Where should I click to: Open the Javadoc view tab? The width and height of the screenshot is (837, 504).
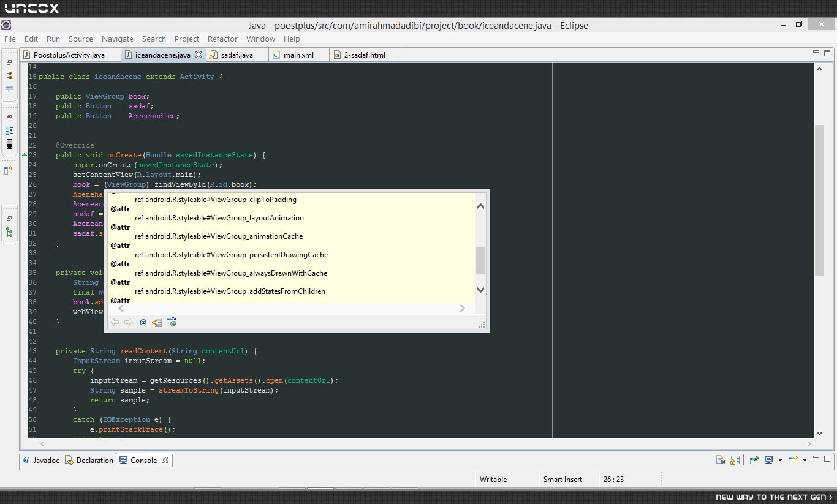pos(40,460)
